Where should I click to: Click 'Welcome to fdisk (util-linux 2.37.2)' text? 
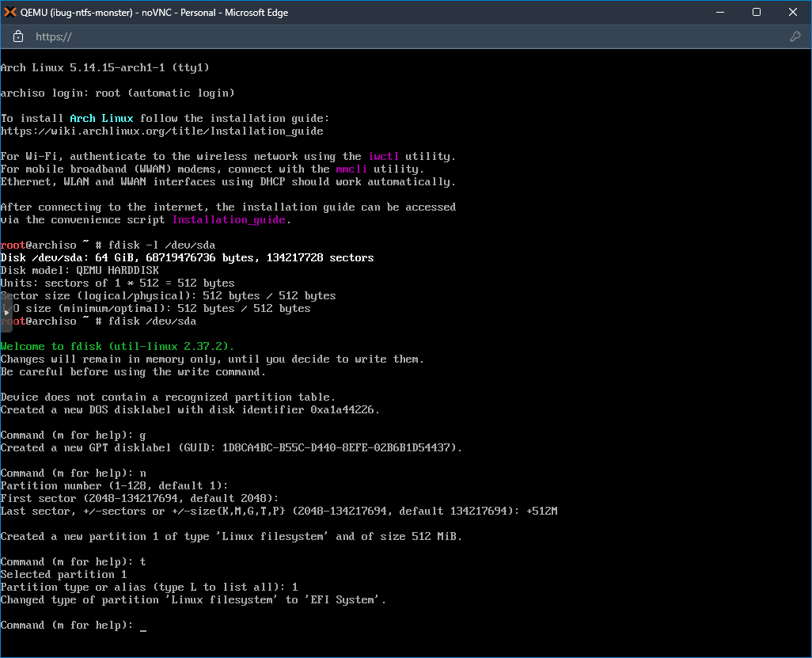click(x=118, y=346)
